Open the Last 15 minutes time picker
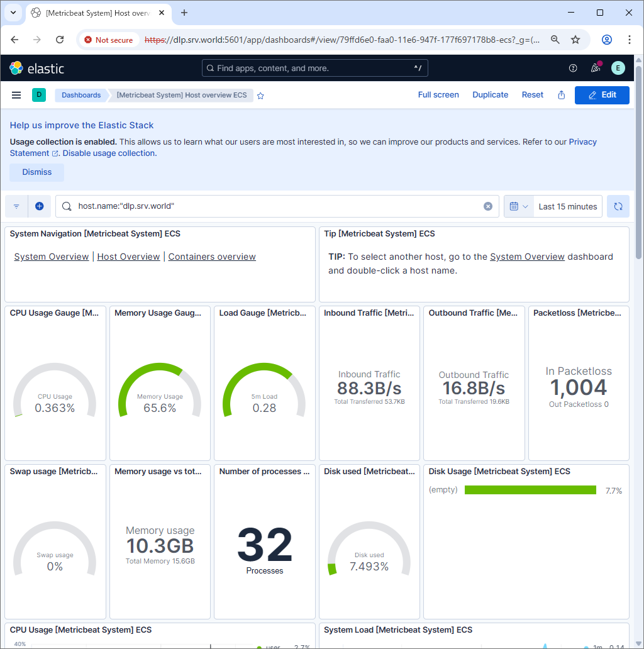The height and width of the screenshot is (649, 644). pyautogui.click(x=567, y=206)
